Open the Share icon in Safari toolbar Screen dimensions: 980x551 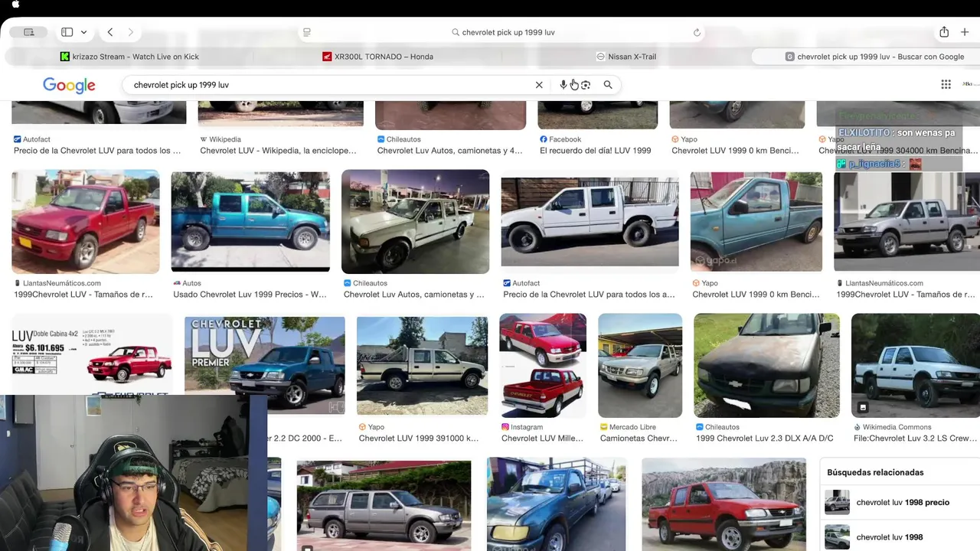pos(944,32)
